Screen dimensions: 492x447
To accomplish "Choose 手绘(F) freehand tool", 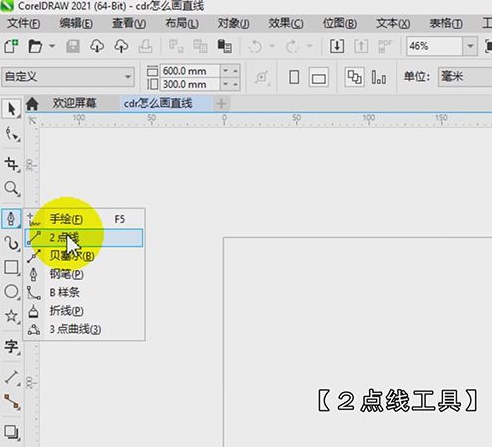I will 84,219.
